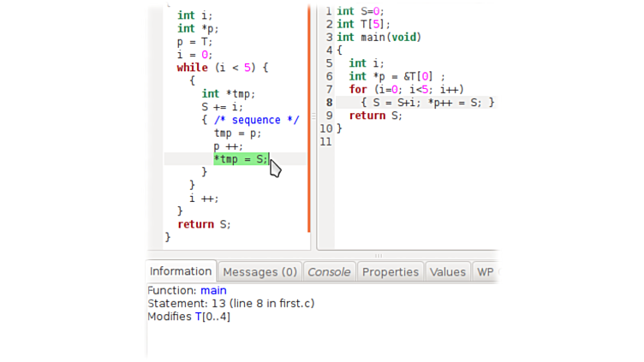Viewport: 644px width, 362px height.
Task: Click source line 8 with the for-loop body
Action: pyautogui.click(x=414, y=103)
